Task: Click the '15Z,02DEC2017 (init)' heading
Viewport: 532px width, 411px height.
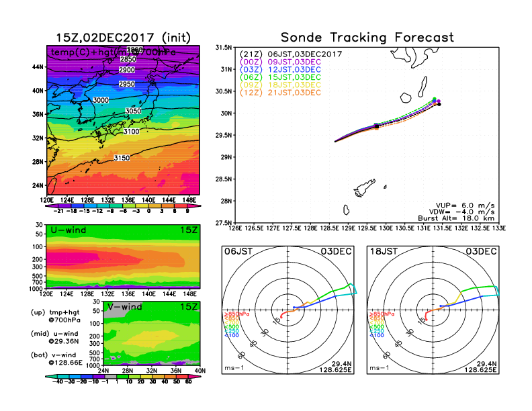Action: (123, 38)
